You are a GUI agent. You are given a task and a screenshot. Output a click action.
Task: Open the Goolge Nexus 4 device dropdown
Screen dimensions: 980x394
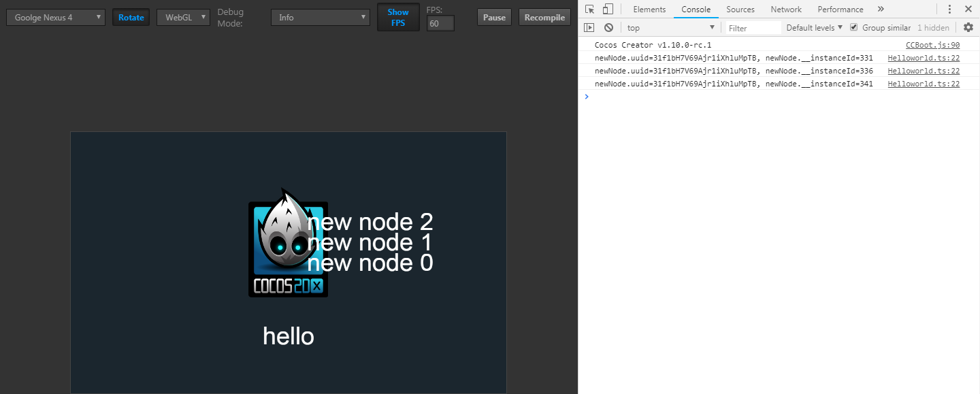(x=56, y=17)
